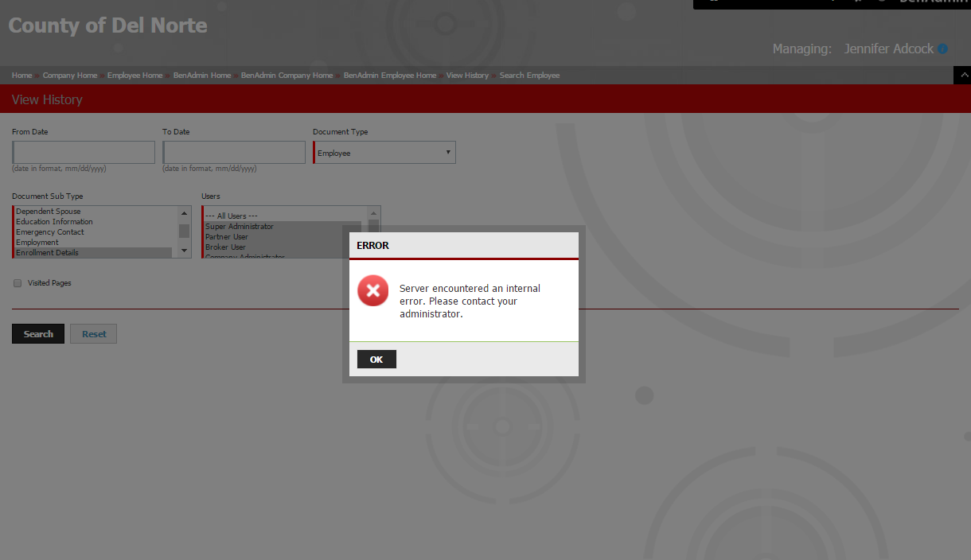Pick Emergency Contact in the sub type list

pos(93,232)
